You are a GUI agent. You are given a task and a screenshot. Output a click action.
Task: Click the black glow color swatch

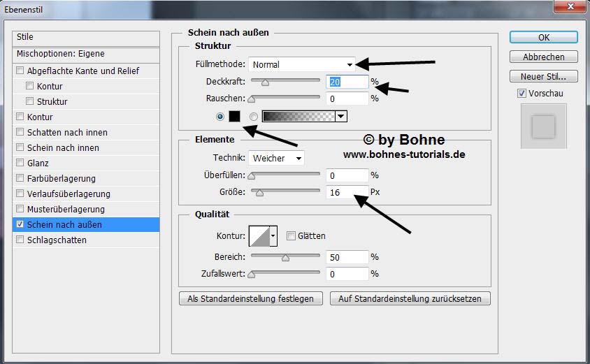tap(234, 117)
